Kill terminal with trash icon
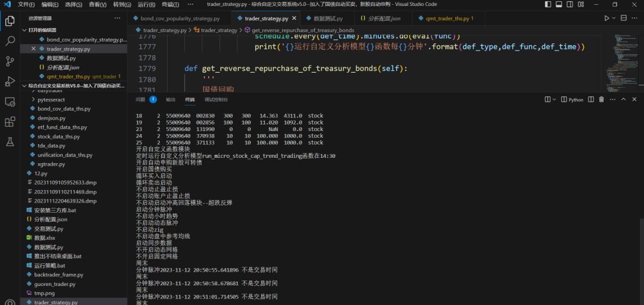The image size is (644, 305). [602, 99]
